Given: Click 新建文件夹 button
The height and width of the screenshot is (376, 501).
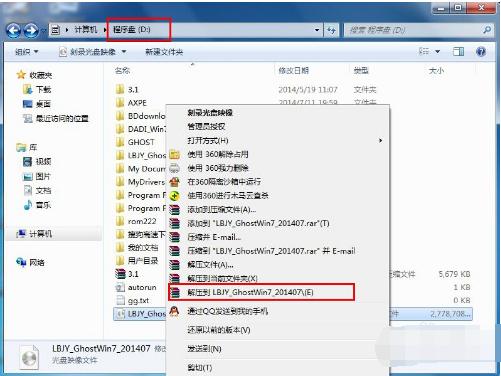Looking at the screenshot, I should coord(164,52).
